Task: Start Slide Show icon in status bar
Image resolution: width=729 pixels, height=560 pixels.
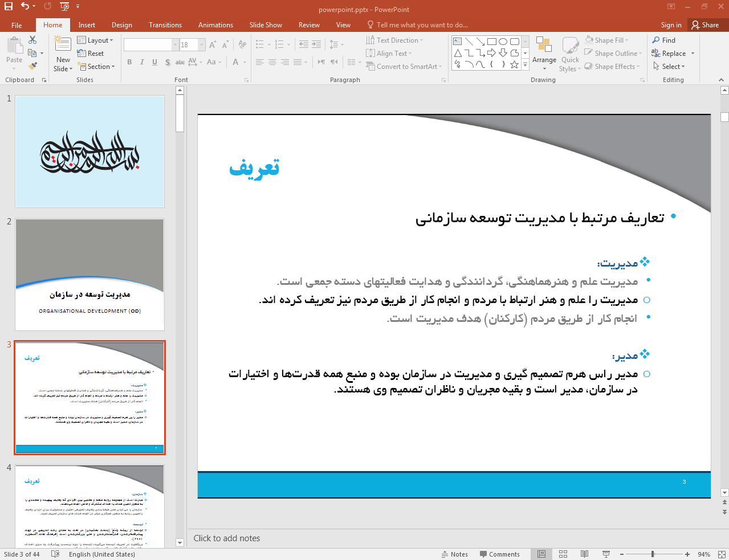Action: pyautogui.click(x=606, y=554)
